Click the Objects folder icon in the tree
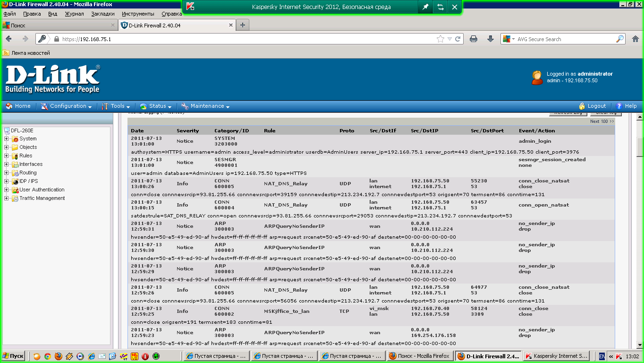644x363 pixels. pyautogui.click(x=15, y=147)
